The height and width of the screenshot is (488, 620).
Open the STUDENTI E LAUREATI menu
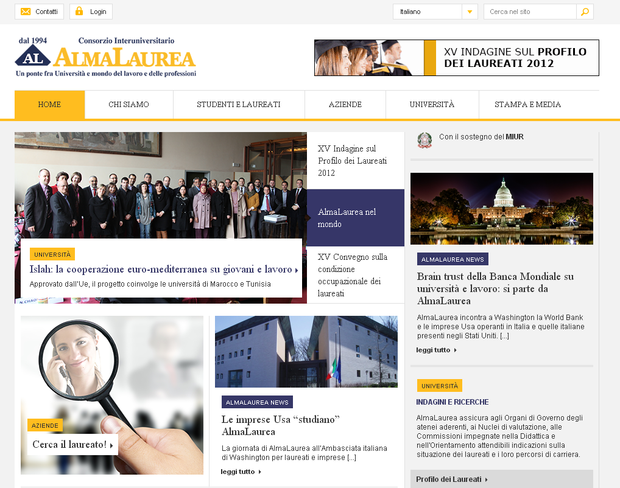coord(238,104)
